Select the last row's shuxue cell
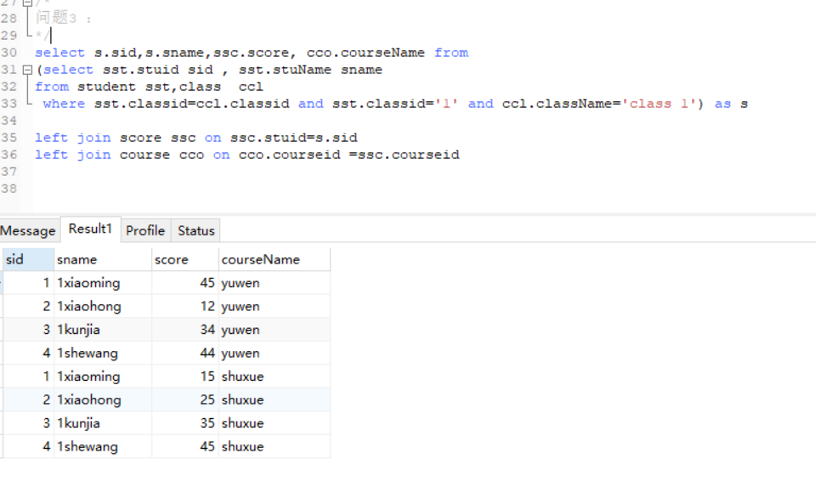Viewport: 816px width, 504px height. click(x=275, y=447)
